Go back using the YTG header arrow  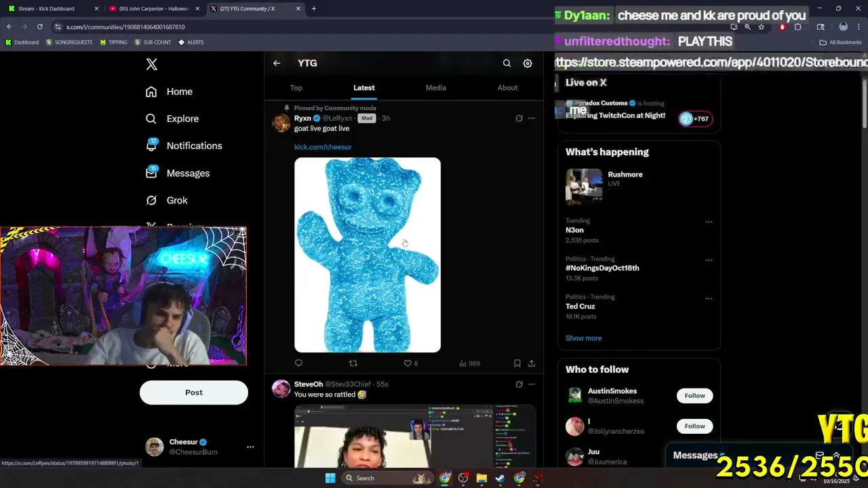[277, 63]
